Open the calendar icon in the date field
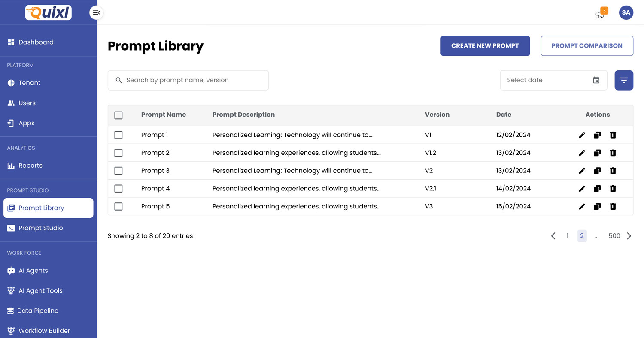This screenshot has width=644, height=338. pyautogui.click(x=596, y=80)
